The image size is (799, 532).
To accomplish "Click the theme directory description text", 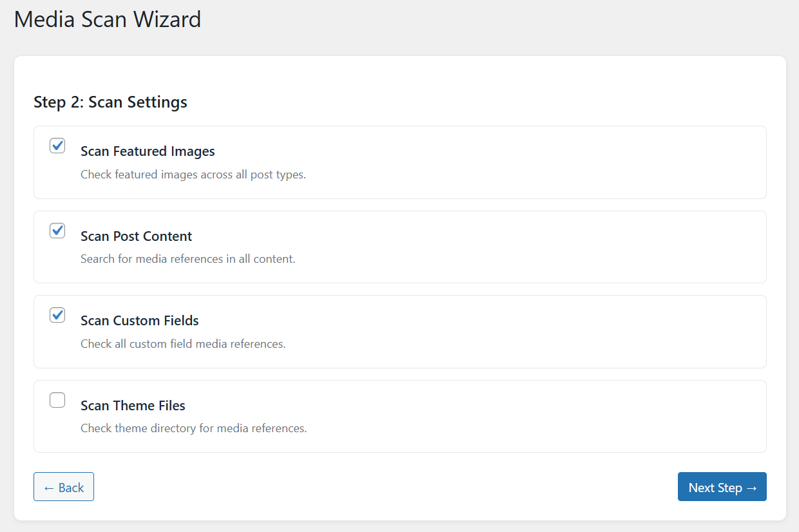I will click(x=193, y=428).
